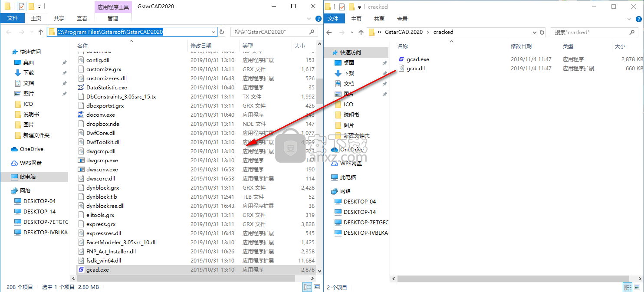Open 网络 in cracked window navigation pane

pyautogui.click(x=345, y=191)
